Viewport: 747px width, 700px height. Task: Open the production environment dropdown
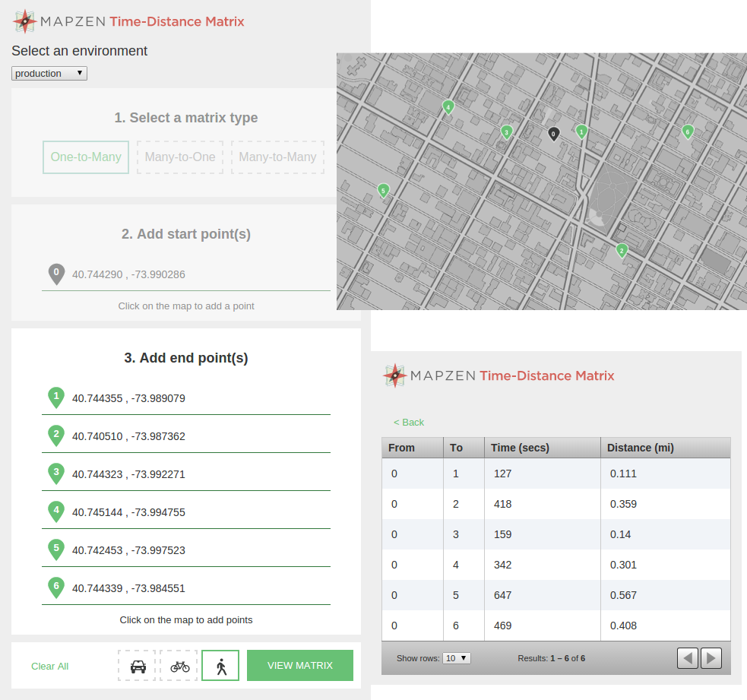(49, 74)
